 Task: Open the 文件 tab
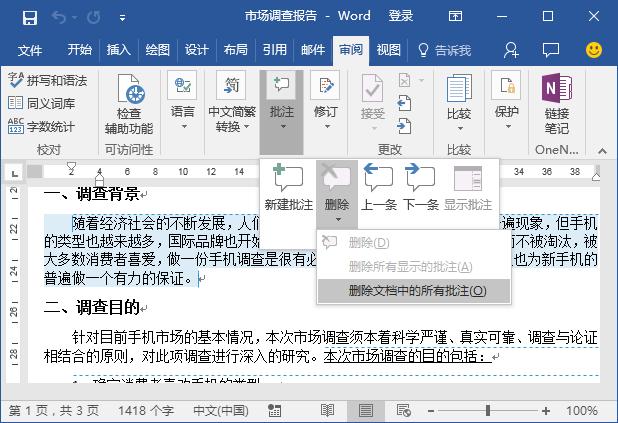coord(30,50)
